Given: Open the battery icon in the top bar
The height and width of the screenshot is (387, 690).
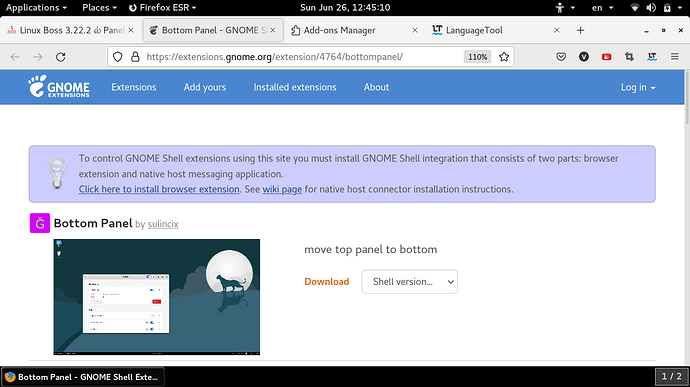Looking at the screenshot, I should [x=667, y=7].
